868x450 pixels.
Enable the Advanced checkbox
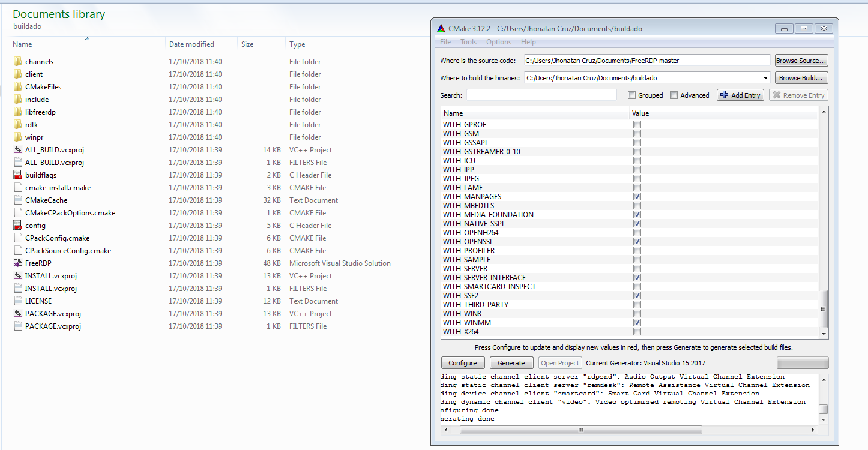(674, 95)
